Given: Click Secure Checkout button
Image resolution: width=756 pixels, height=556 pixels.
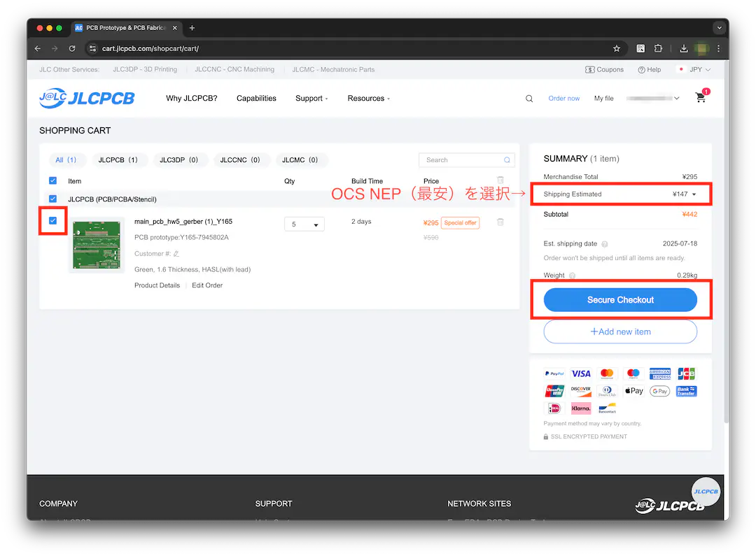Looking at the screenshot, I should coord(620,300).
